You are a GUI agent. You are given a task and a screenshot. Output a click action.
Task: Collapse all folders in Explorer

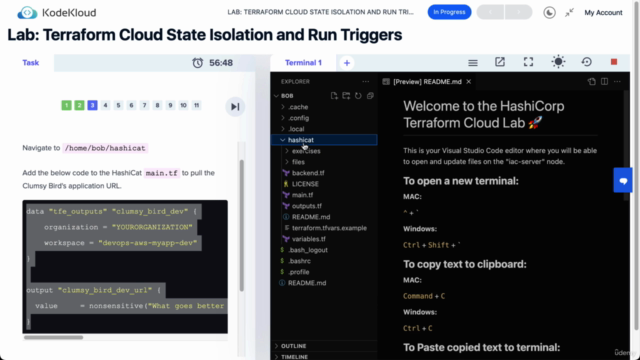click(x=370, y=96)
